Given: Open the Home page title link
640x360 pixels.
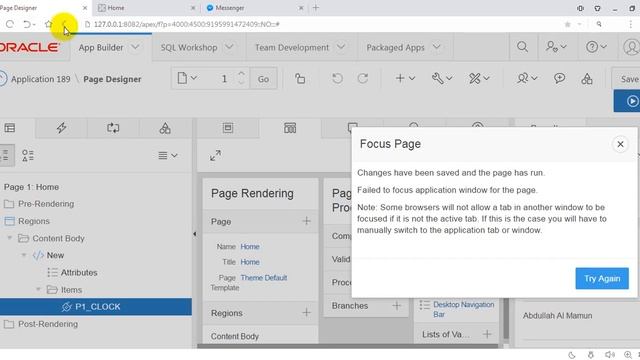Looking at the screenshot, I should [250, 262].
